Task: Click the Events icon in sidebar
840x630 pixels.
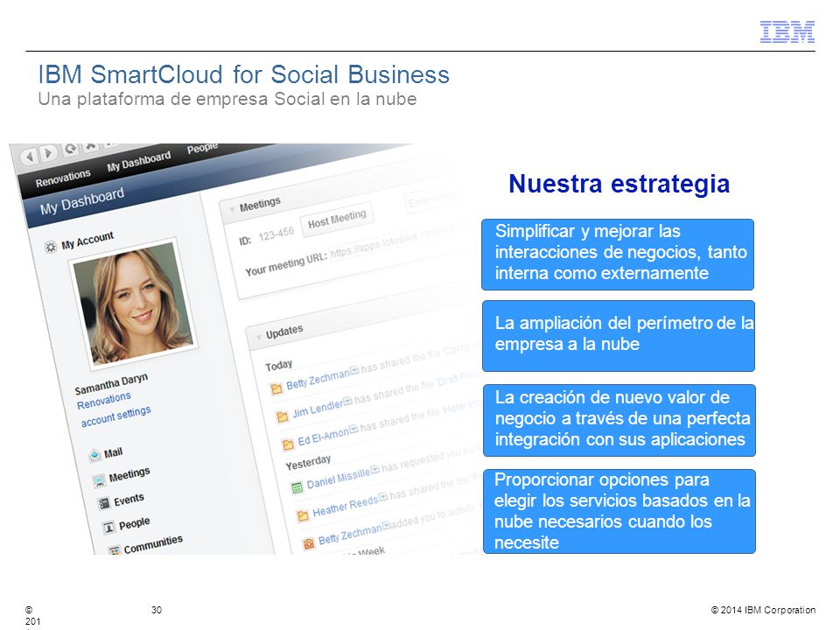Action: (104, 504)
